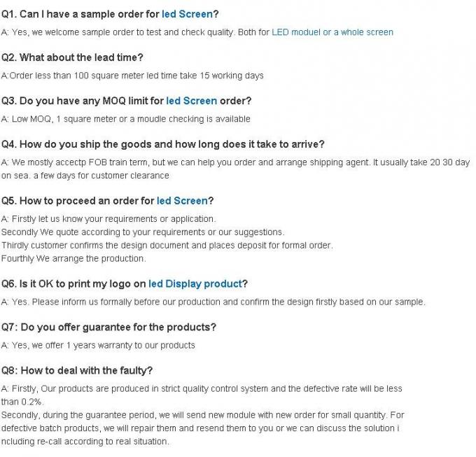Click the "Firstly let us know your requirements" line
This screenshot has height=457, width=476.
[x=108, y=219]
